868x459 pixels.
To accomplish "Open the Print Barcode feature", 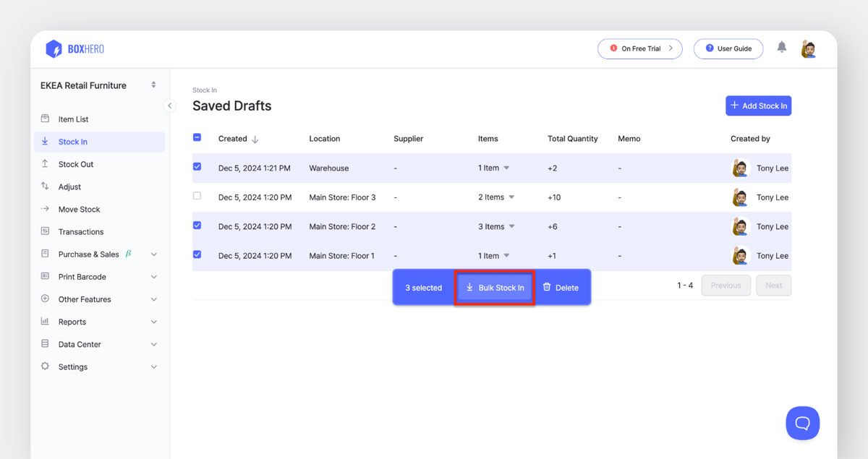I will (x=82, y=276).
